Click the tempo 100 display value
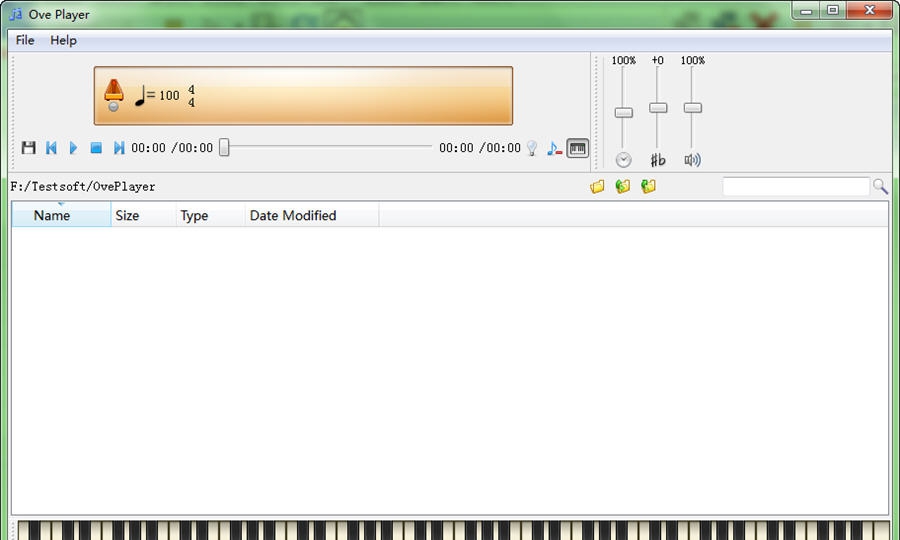900x540 pixels. [169, 95]
